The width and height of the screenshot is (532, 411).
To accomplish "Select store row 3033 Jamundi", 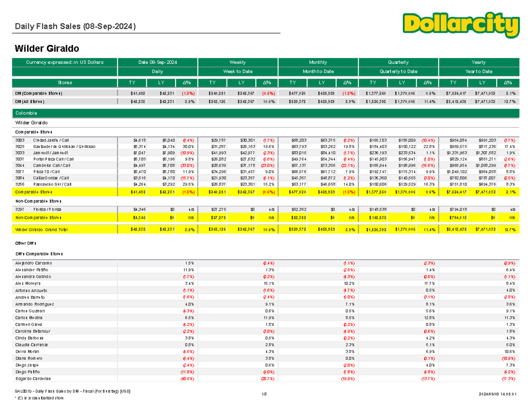I will [x=266, y=153].
